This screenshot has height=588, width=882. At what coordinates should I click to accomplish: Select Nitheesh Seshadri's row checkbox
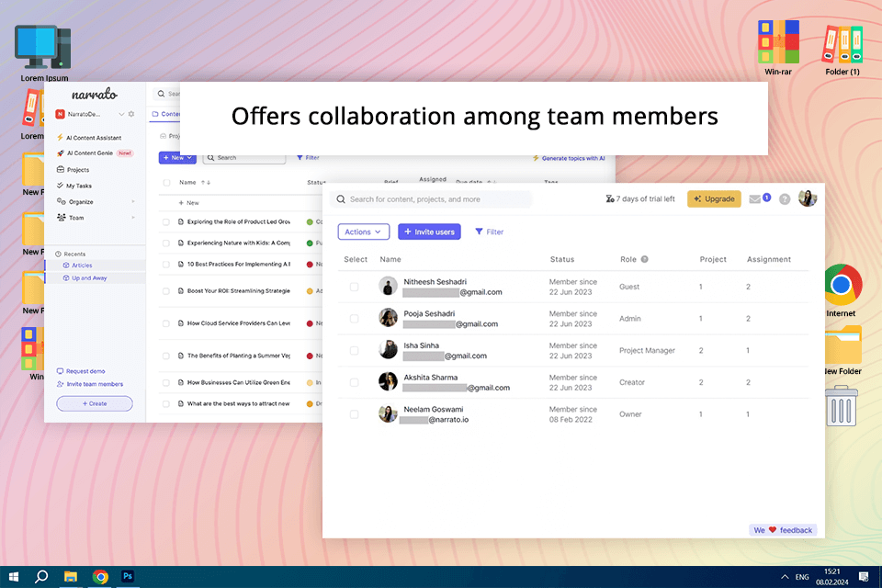click(x=354, y=287)
